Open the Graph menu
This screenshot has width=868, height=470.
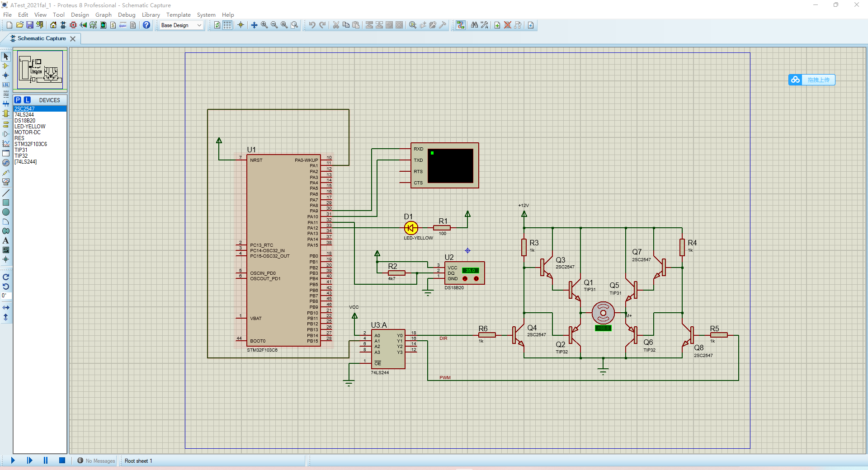point(104,15)
